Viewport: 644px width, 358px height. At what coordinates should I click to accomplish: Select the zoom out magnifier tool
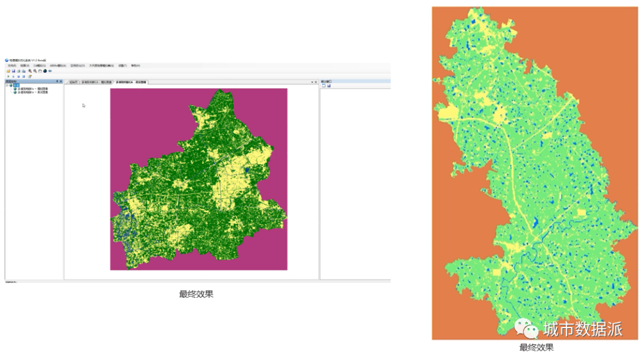point(35,71)
